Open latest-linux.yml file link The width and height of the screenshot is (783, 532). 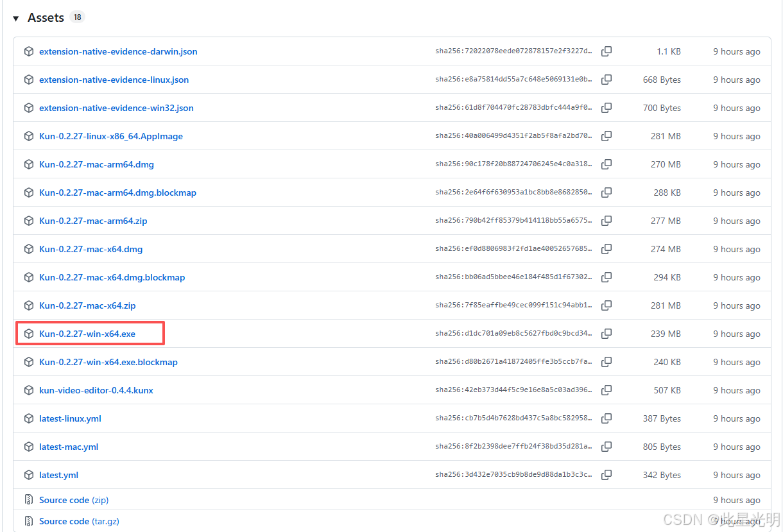(x=70, y=418)
